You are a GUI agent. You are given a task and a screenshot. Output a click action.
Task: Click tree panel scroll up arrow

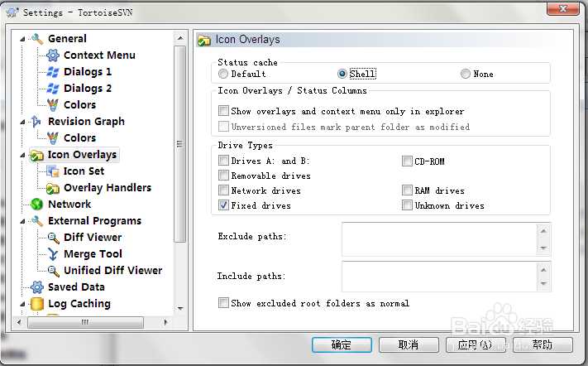tap(180, 38)
